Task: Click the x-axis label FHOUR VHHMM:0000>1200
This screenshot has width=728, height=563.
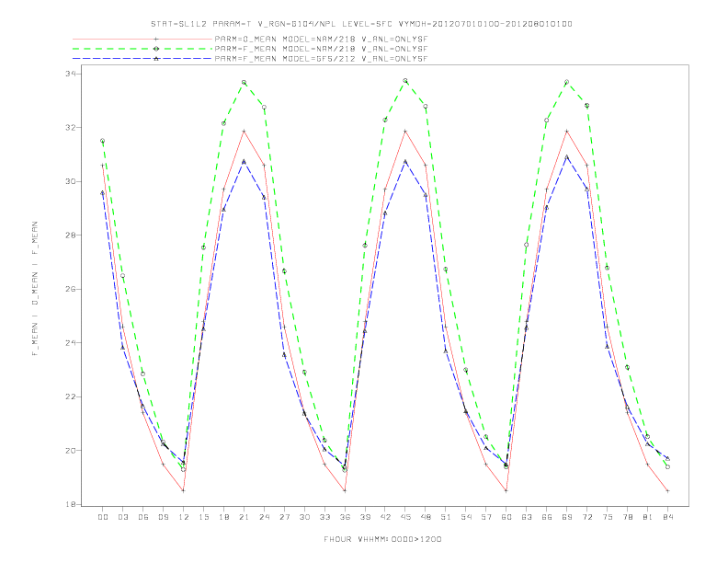Action: tap(382, 539)
